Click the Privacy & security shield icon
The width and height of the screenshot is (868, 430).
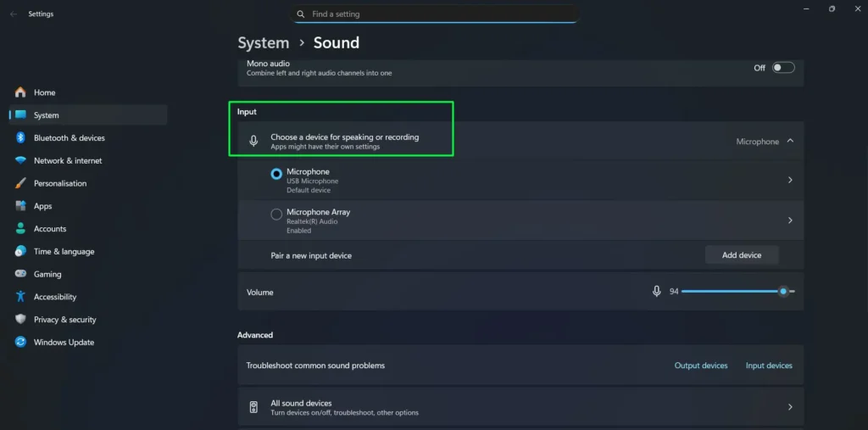click(x=20, y=320)
